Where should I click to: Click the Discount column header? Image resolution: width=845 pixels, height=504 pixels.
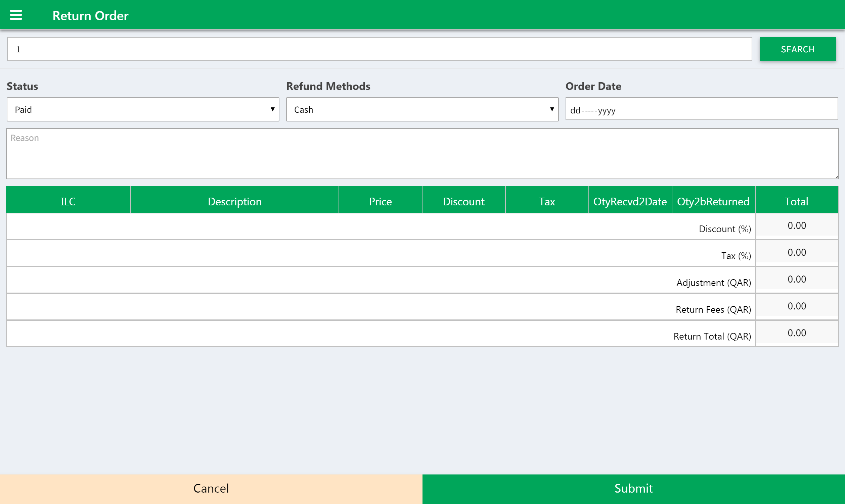(464, 201)
